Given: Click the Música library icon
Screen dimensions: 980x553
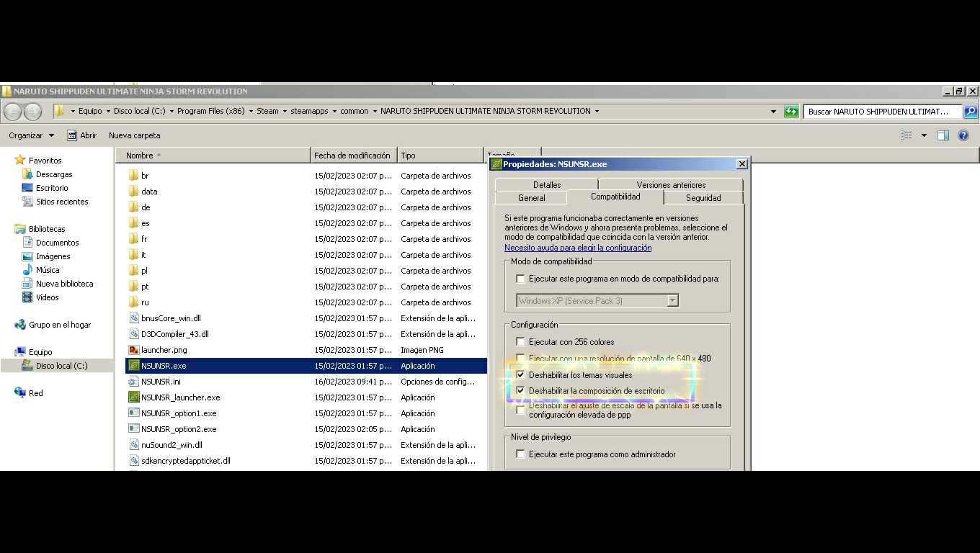Looking at the screenshot, I should [27, 270].
